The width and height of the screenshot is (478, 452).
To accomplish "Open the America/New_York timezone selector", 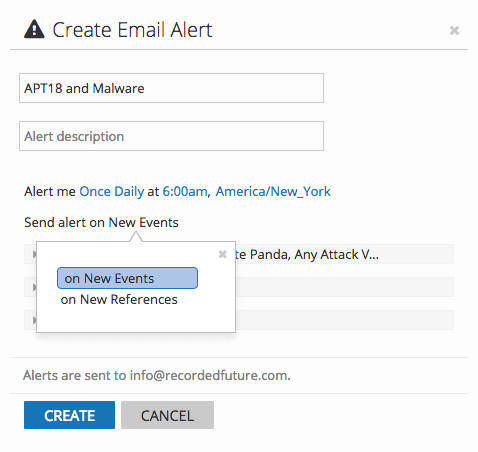I will 273,191.
